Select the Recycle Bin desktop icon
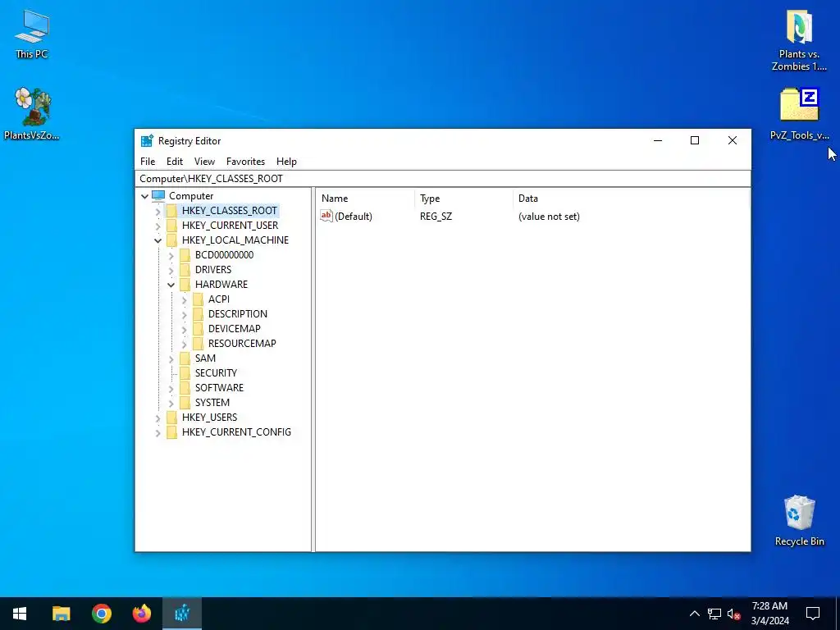840x630 pixels. (799, 521)
